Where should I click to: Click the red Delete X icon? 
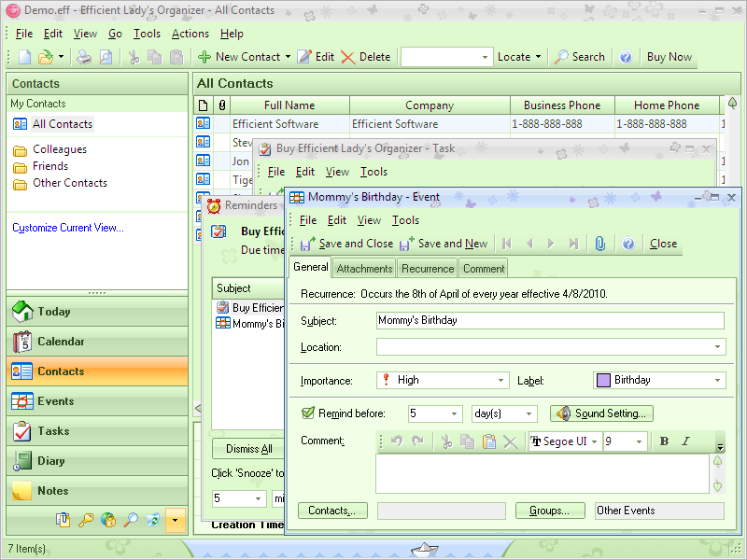pyautogui.click(x=348, y=57)
